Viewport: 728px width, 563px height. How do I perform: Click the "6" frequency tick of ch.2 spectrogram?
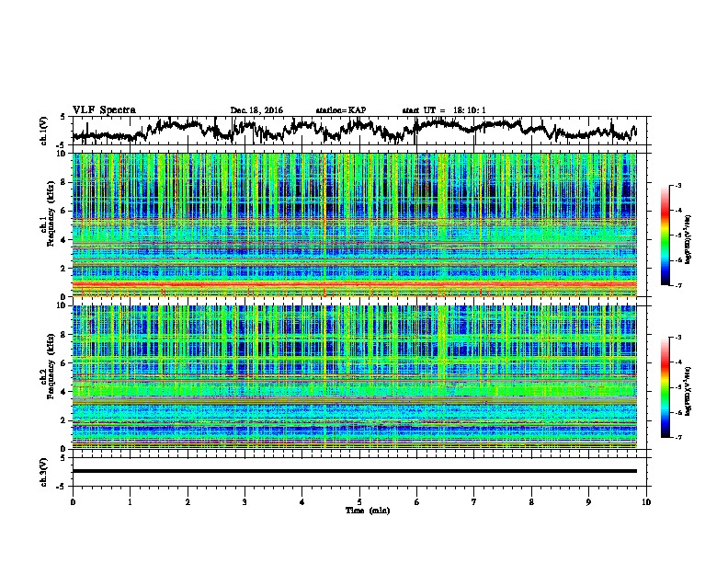point(65,363)
